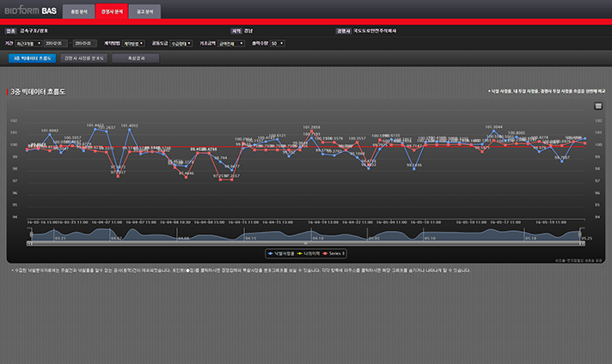This screenshot has height=364, width=612.
Task: Open the contract method dropdown
Action: 133,43
